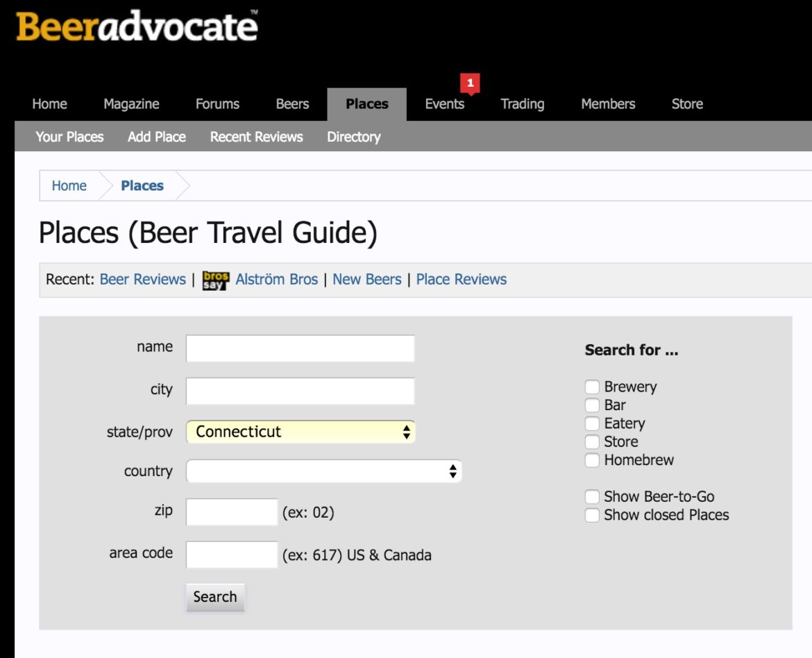
Task: Click the Search button
Action: pos(215,597)
